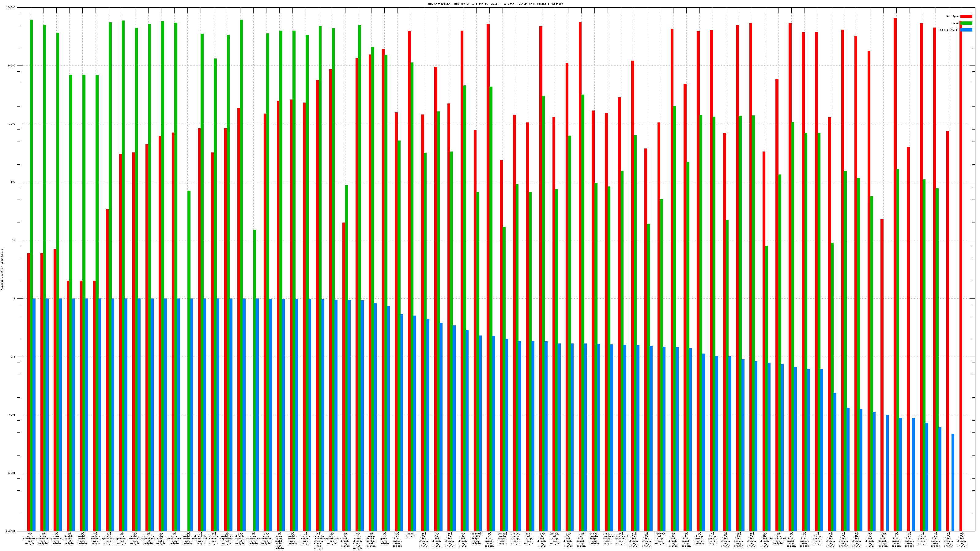Click the sa-accredit.habeas.com x-axis label
This screenshot has height=551, width=980.
pos(620,538)
